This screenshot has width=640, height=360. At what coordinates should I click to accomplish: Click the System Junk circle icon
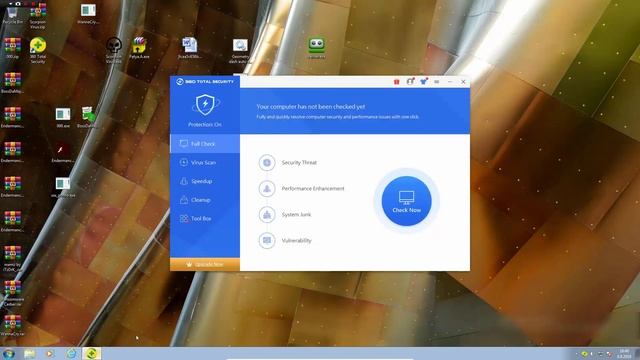click(x=267, y=215)
